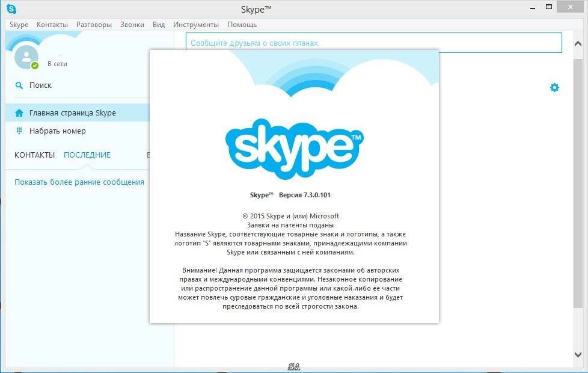Open the Вид menu
This screenshot has width=588, height=373.
click(159, 25)
